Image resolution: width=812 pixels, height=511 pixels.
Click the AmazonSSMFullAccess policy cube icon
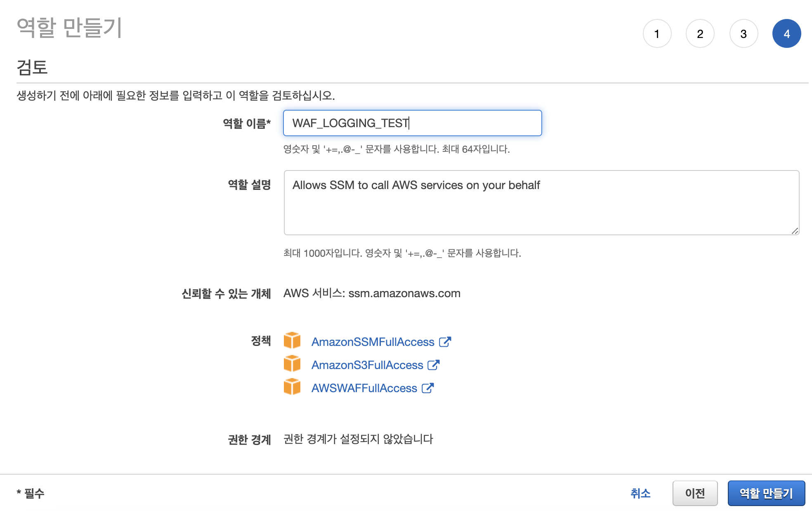coord(292,341)
